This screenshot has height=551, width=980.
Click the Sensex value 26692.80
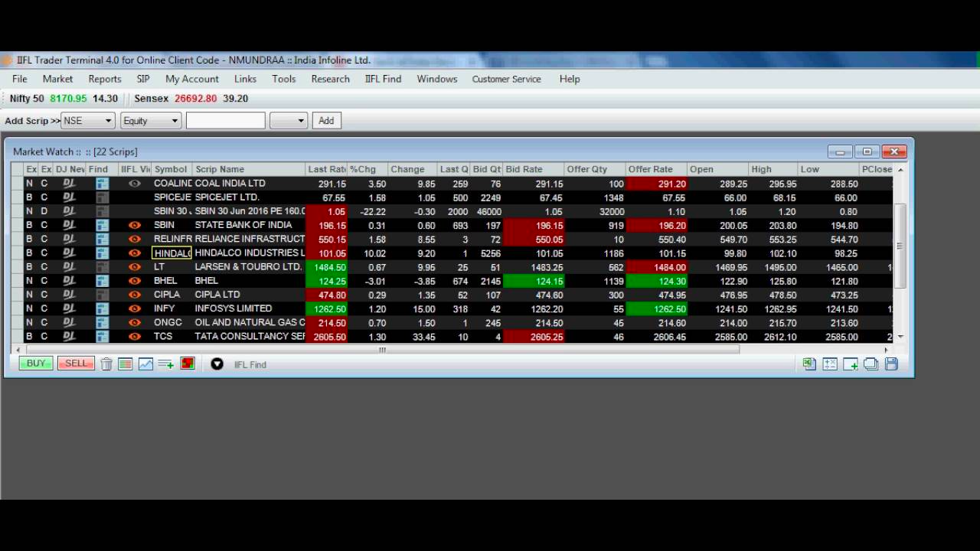click(x=195, y=99)
